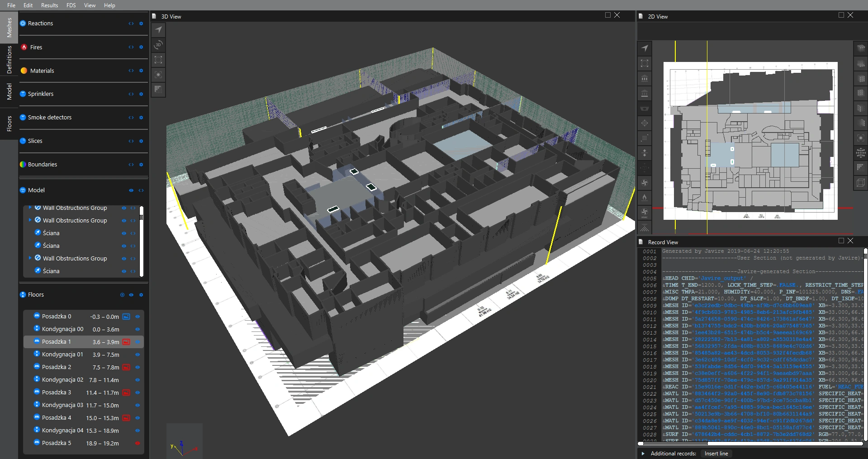Click the code brackets icon next to Fires
This screenshot has width=868, height=459.
tap(131, 47)
